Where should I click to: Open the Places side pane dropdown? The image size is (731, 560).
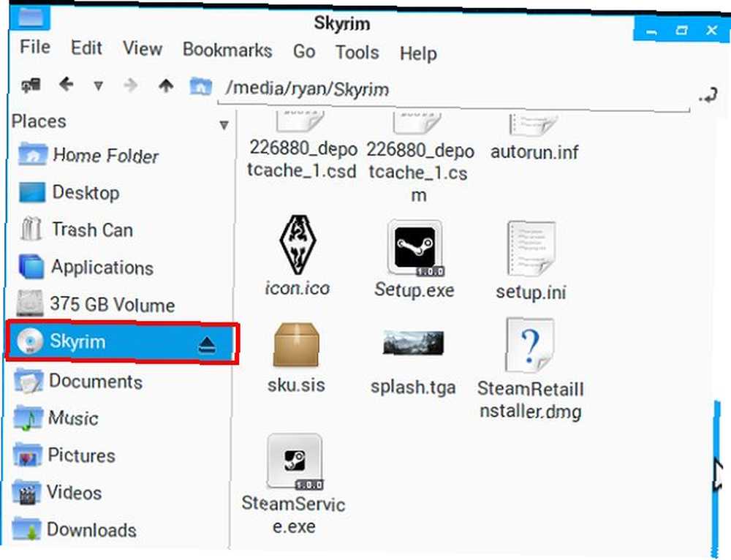pyautogui.click(x=224, y=125)
